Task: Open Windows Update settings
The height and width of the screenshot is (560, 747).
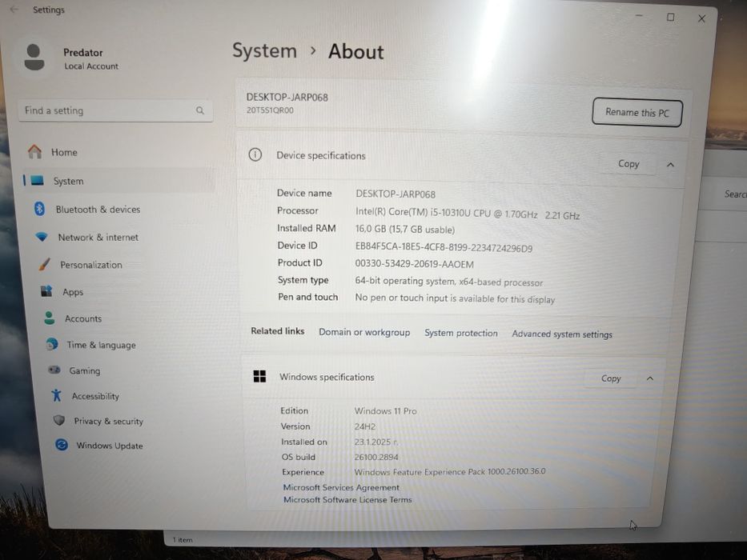Action: click(x=110, y=446)
